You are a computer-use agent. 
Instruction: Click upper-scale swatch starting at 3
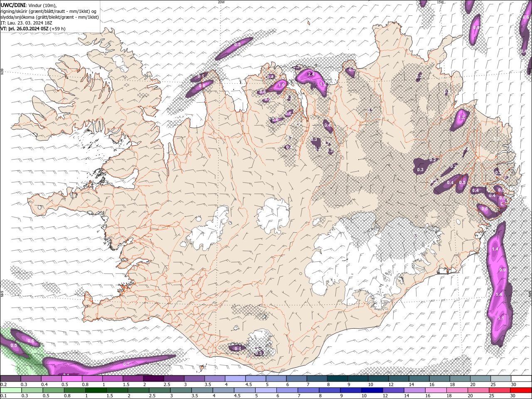[x=194, y=379]
